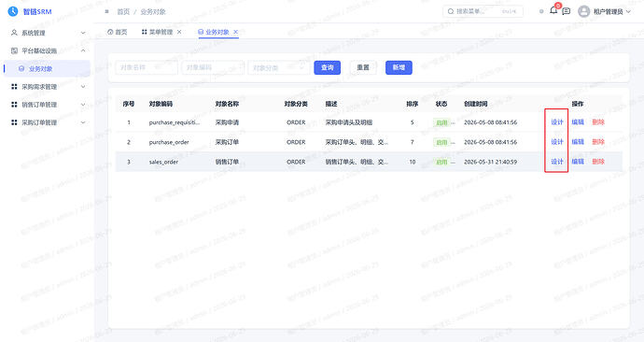The height and width of the screenshot is (342, 644).
Task: Open the 对象分类 filter dropdown
Action: (x=278, y=67)
